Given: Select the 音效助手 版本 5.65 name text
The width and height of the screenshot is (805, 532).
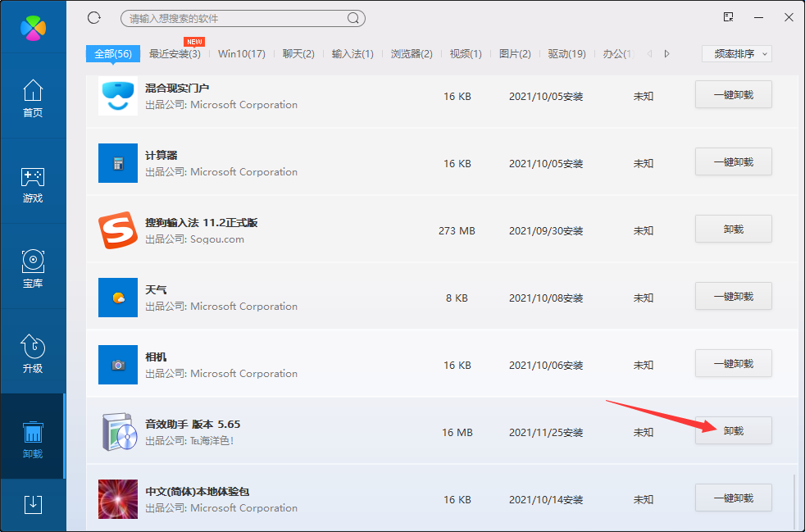Looking at the screenshot, I should point(193,424).
